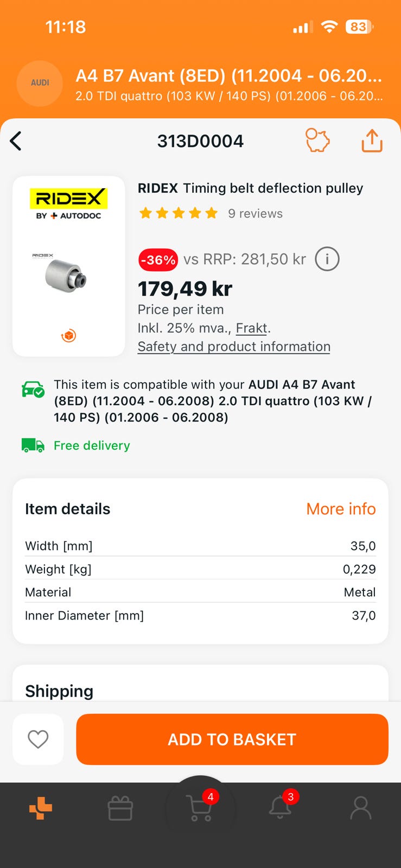Add item to wishlist with heart icon
The width and height of the screenshot is (401, 868).
point(38,739)
